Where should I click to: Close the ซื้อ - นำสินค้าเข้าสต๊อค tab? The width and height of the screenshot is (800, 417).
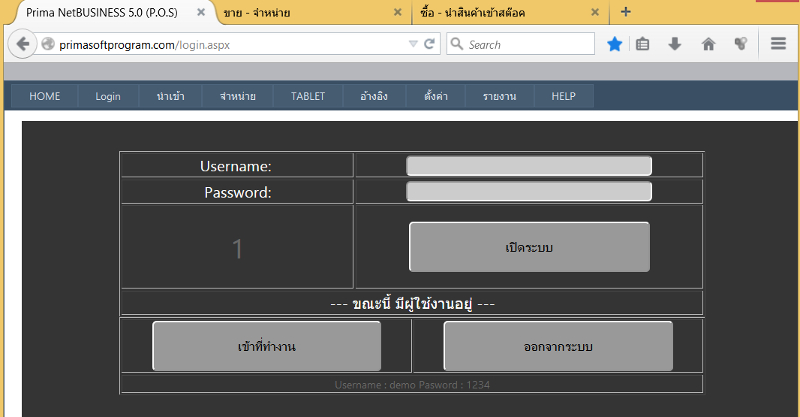(x=595, y=12)
